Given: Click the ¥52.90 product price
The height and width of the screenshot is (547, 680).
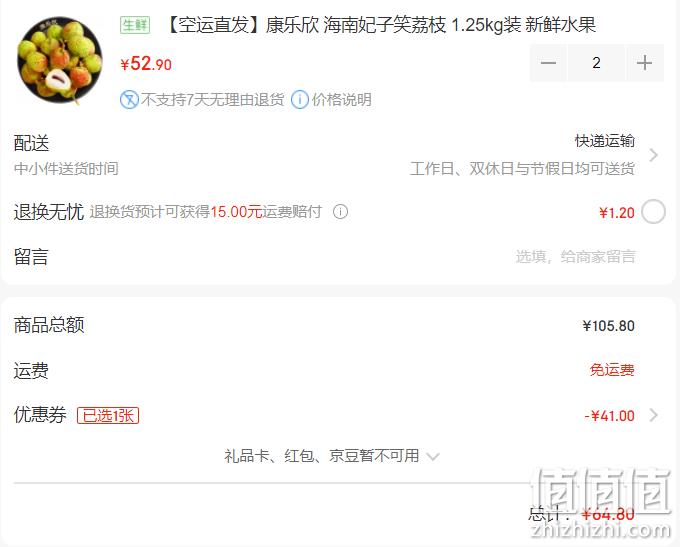Looking at the screenshot, I should (146, 64).
